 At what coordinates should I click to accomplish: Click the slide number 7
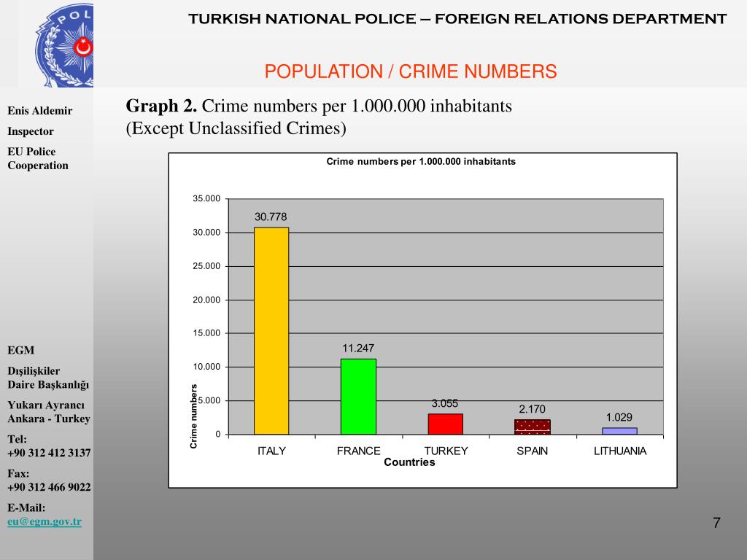(716, 523)
